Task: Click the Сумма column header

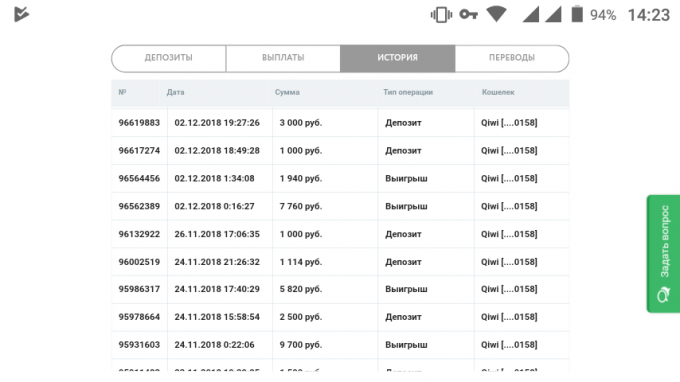Action: (x=287, y=92)
